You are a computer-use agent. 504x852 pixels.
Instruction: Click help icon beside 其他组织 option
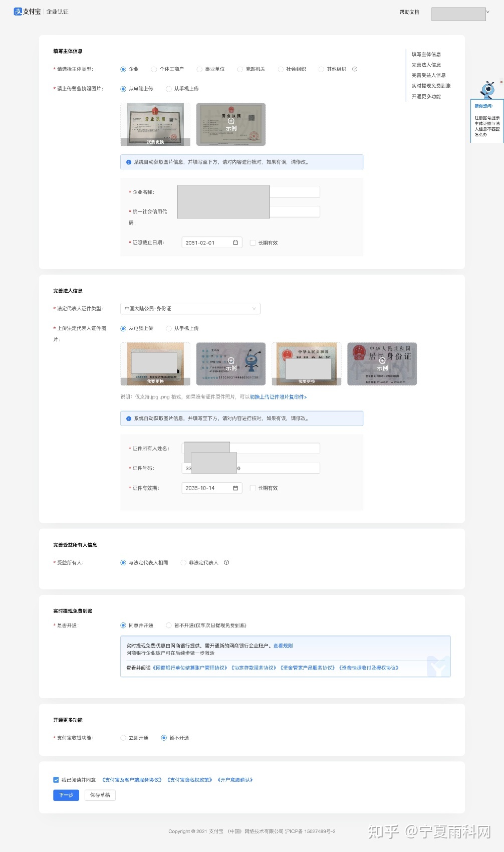tap(355, 69)
